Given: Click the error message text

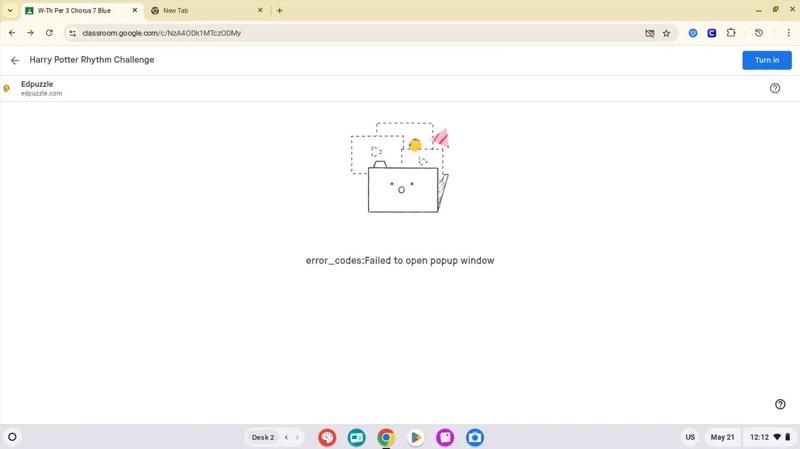Looking at the screenshot, I should pyautogui.click(x=400, y=261).
